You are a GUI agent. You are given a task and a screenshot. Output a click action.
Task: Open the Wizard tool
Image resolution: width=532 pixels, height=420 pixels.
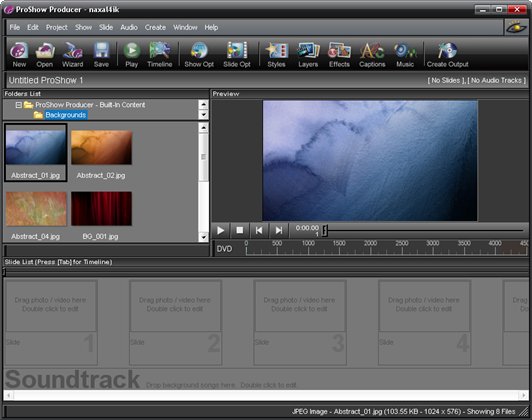point(73,54)
